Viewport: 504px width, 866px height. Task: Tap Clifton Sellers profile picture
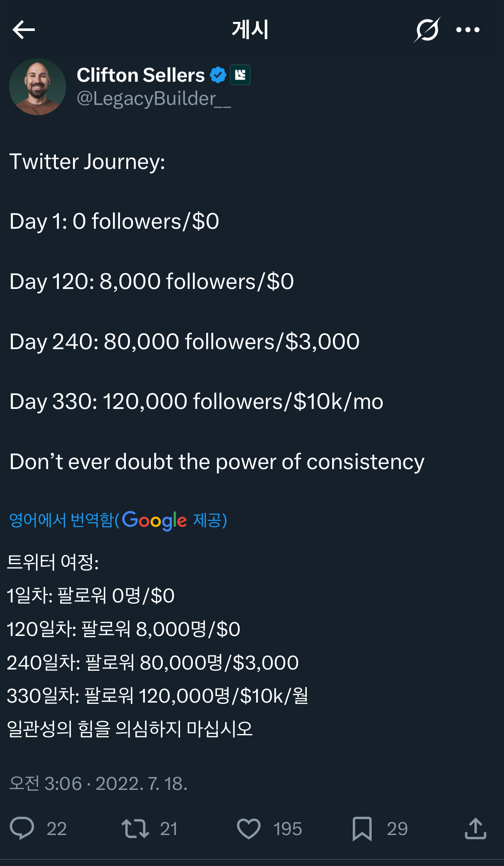click(37, 86)
